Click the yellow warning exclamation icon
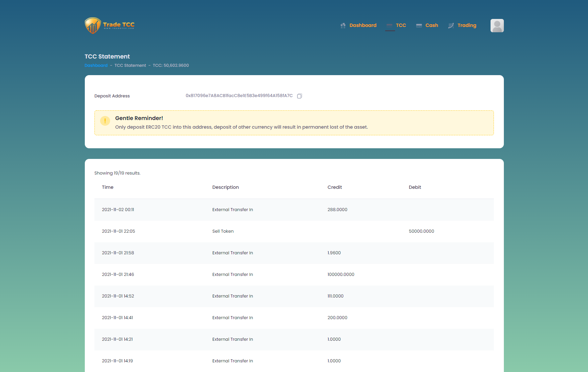This screenshot has width=588, height=372. 105,121
